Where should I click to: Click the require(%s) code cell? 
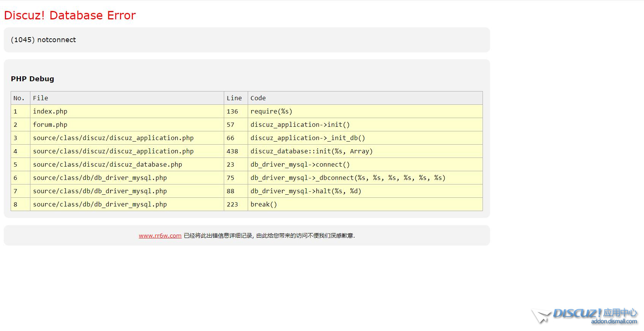[x=365, y=111]
